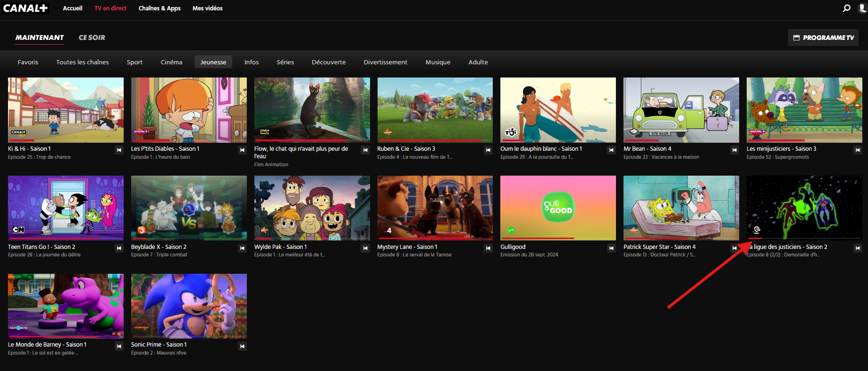Open title link Teen Titans Go ! - Saison 2
The height and width of the screenshot is (371, 868).
click(41, 247)
